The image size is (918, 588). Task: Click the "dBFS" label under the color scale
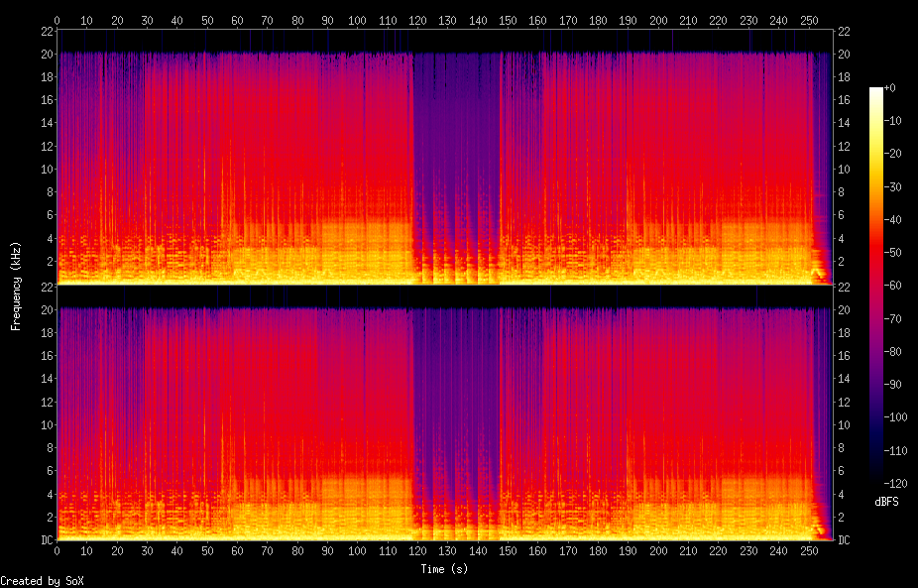coord(886,502)
